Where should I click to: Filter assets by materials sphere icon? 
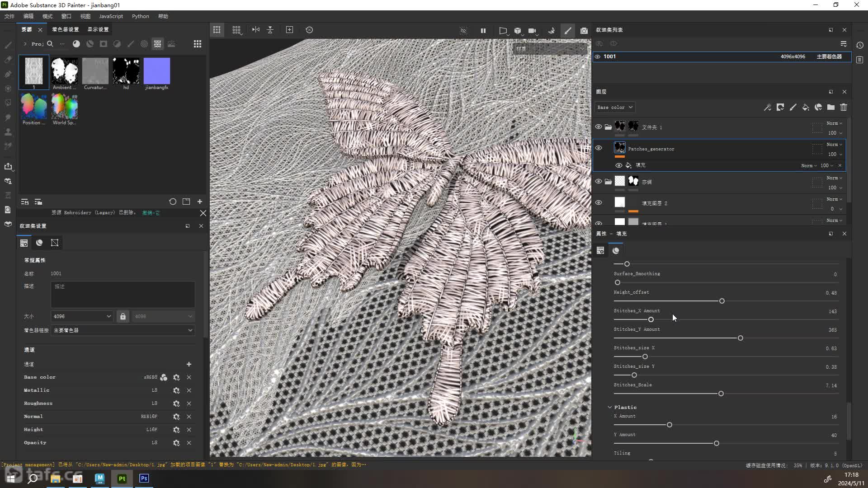coord(76,44)
